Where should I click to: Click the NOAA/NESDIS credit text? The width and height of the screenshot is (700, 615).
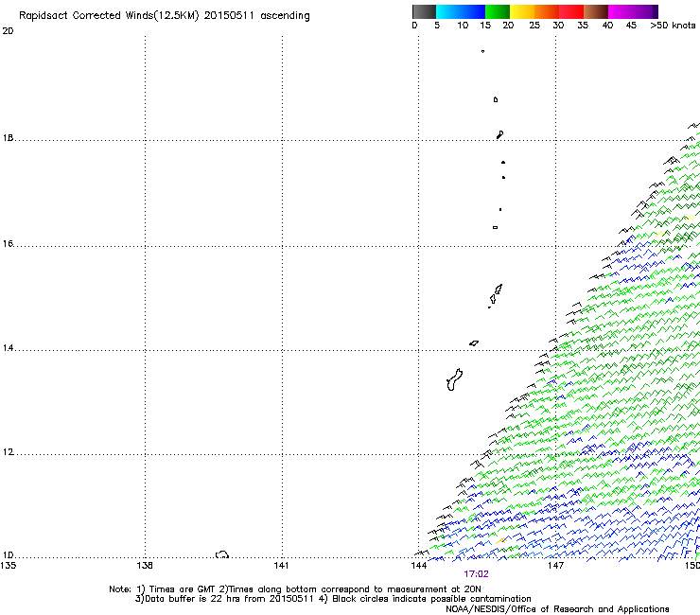[x=557, y=609]
